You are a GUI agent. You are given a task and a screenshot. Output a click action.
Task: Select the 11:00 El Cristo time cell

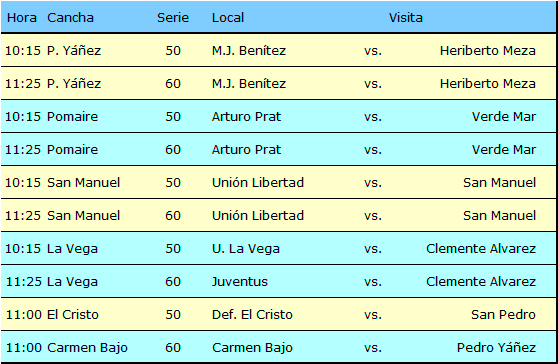[x=23, y=315]
